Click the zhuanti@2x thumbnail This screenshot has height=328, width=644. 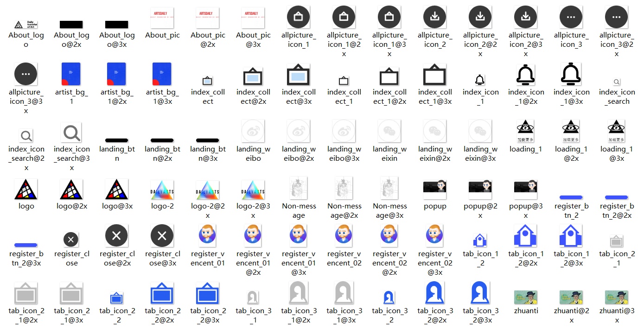coord(571,297)
